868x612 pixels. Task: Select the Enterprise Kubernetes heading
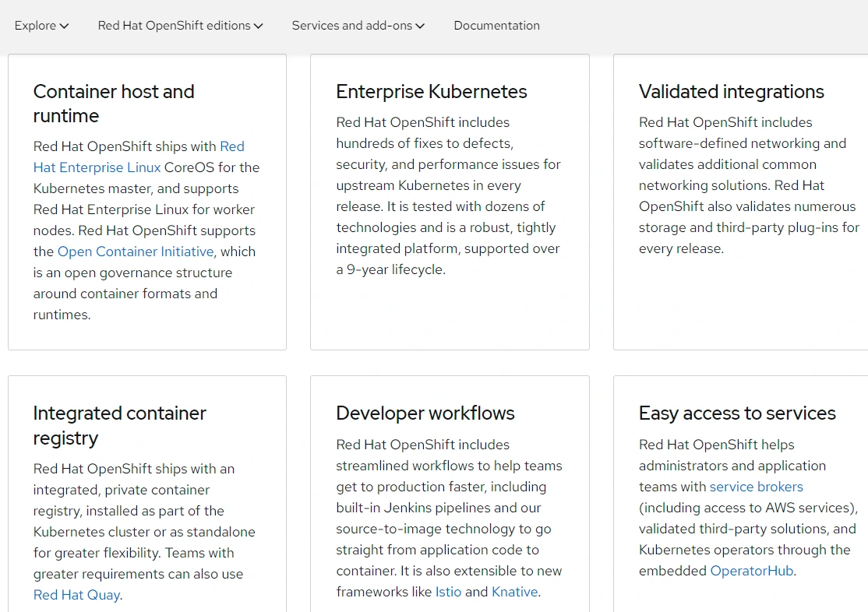click(x=431, y=91)
